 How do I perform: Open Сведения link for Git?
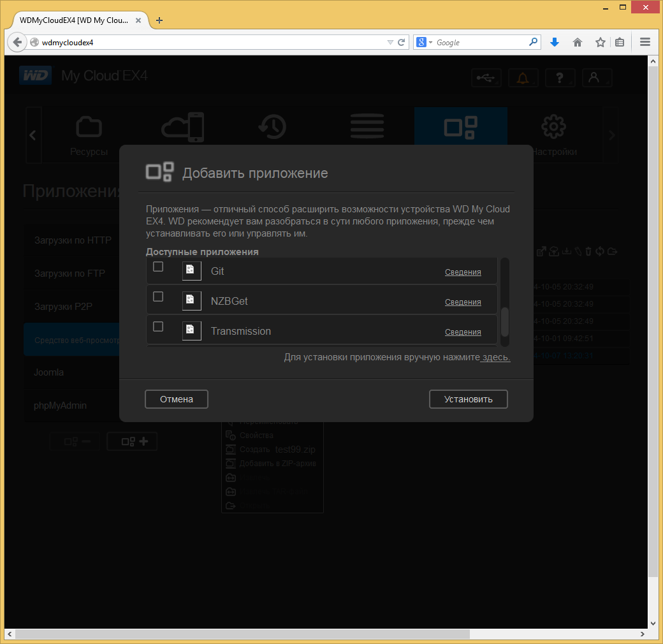(463, 272)
